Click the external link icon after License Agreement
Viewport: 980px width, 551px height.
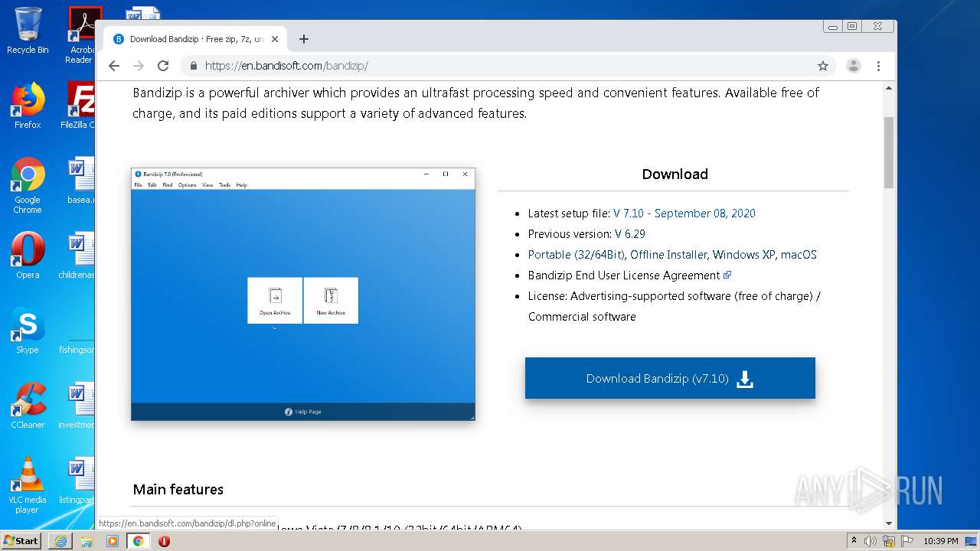(x=727, y=275)
